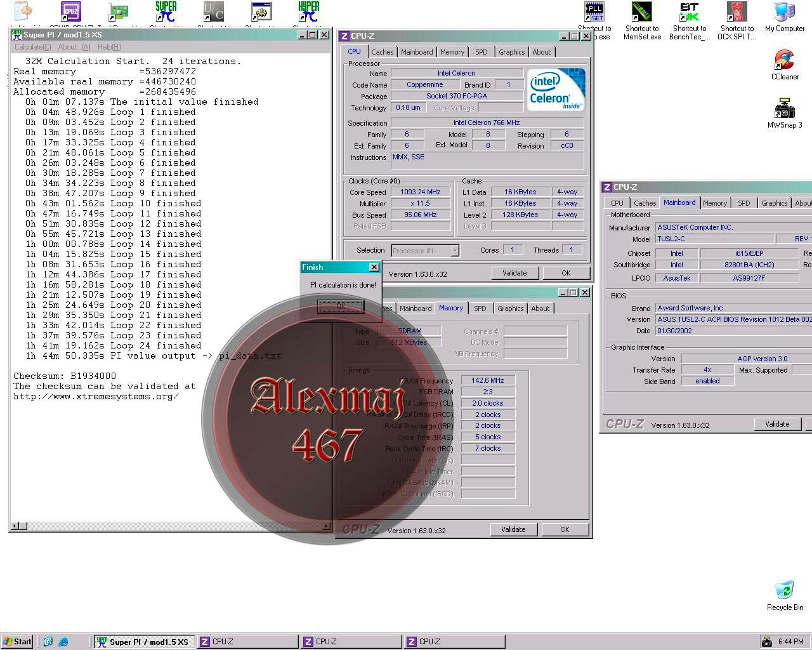812x650 pixels.
Task: Select About tab in the CPU-Z Memory window
Action: pos(540,308)
